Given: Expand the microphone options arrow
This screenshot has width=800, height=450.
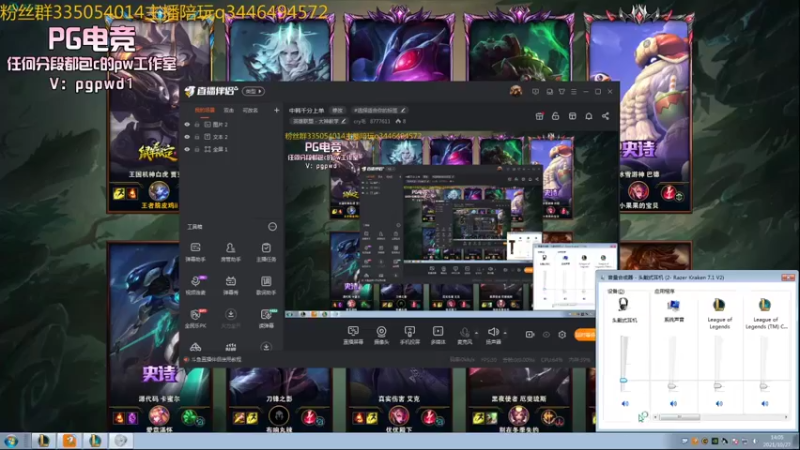Looking at the screenshot, I should (x=477, y=333).
